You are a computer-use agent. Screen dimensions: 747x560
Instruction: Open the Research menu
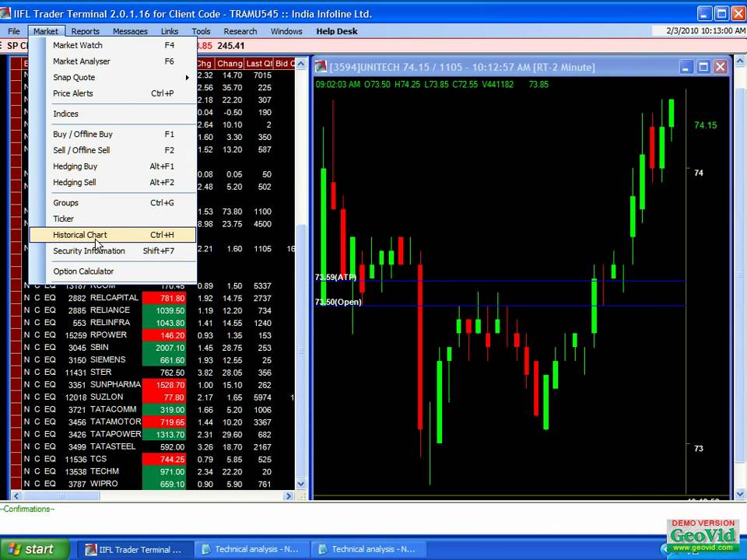pyautogui.click(x=240, y=31)
